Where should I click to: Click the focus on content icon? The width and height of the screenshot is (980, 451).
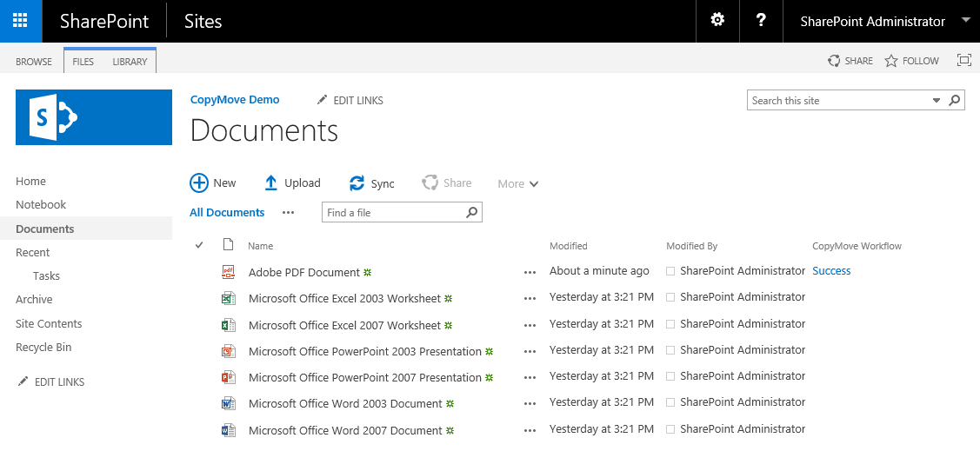(x=963, y=61)
